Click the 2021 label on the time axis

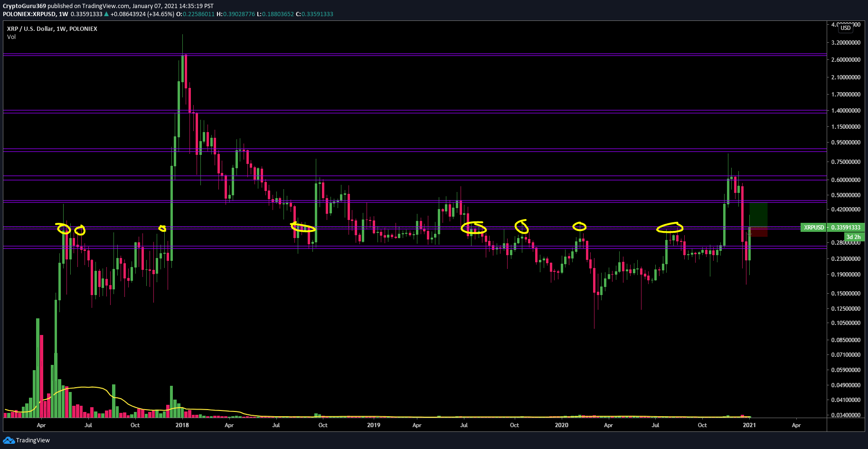pos(749,425)
